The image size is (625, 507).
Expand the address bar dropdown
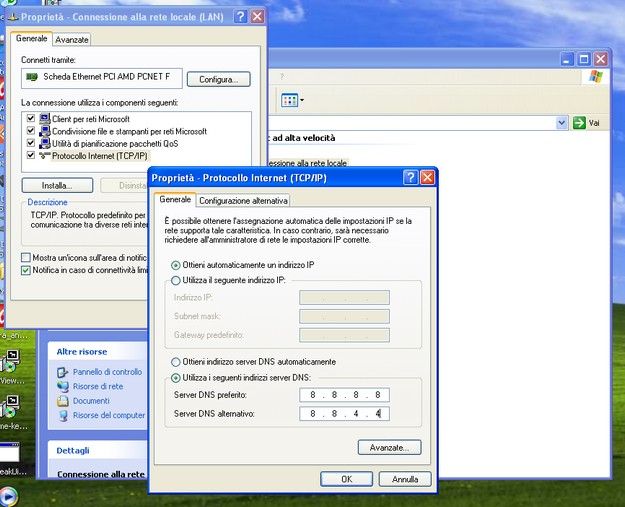[x=561, y=122]
